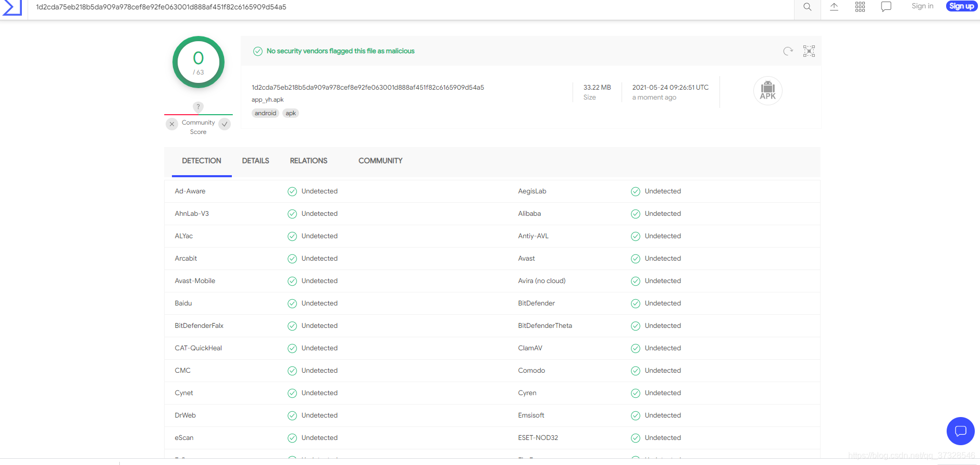Screen dimensions: 980x465
Task: Click the ESET-NOD32 undetected check icon
Action: click(x=636, y=438)
